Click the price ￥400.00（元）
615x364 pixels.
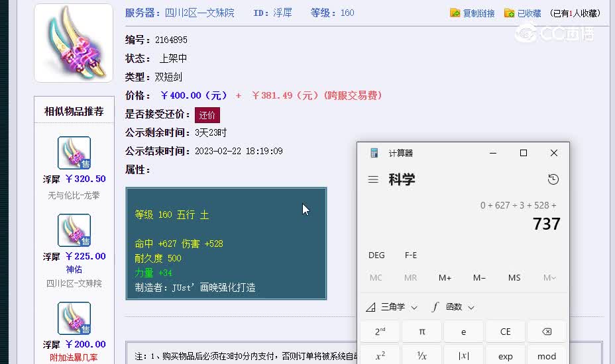[194, 95]
